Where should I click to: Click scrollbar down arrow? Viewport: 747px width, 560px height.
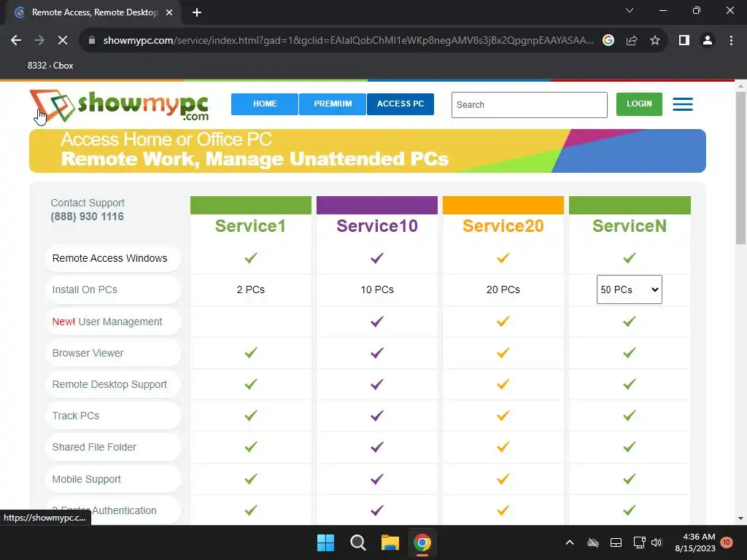click(x=740, y=518)
